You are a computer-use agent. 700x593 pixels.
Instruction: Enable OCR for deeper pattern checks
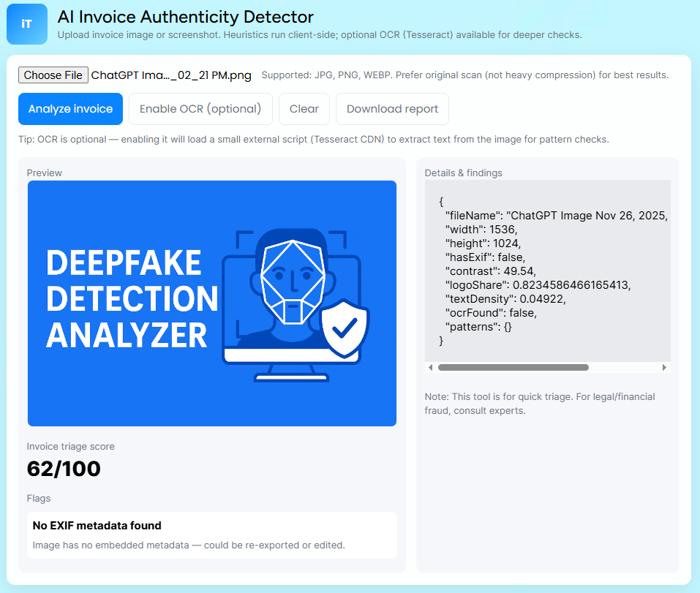(200, 108)
